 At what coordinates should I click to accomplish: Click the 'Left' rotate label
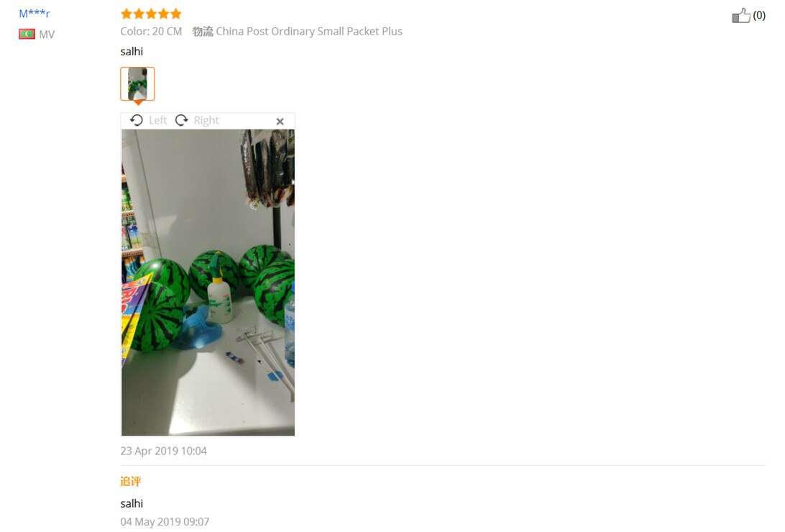(157, 120)
